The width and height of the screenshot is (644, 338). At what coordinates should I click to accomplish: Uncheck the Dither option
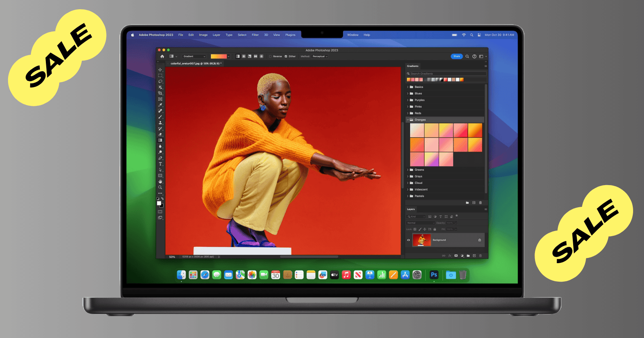pos(286,56)
